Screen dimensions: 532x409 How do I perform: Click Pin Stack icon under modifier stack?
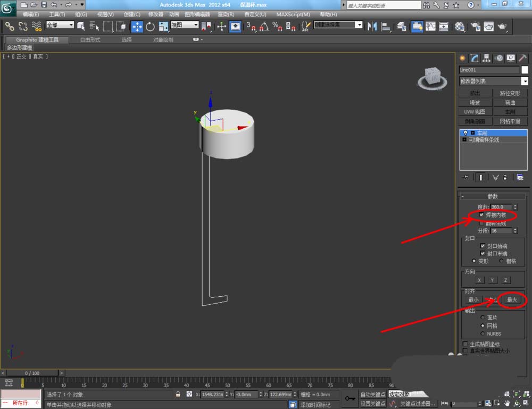[x=467, y=177]
